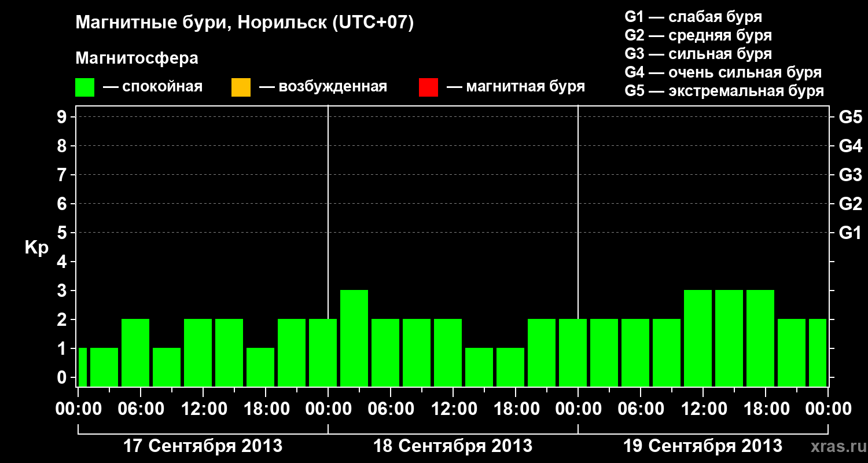Click the green 'спокойная' legend swatch
Viewport: 868px width, 463px height.
(x=85, y=87)
